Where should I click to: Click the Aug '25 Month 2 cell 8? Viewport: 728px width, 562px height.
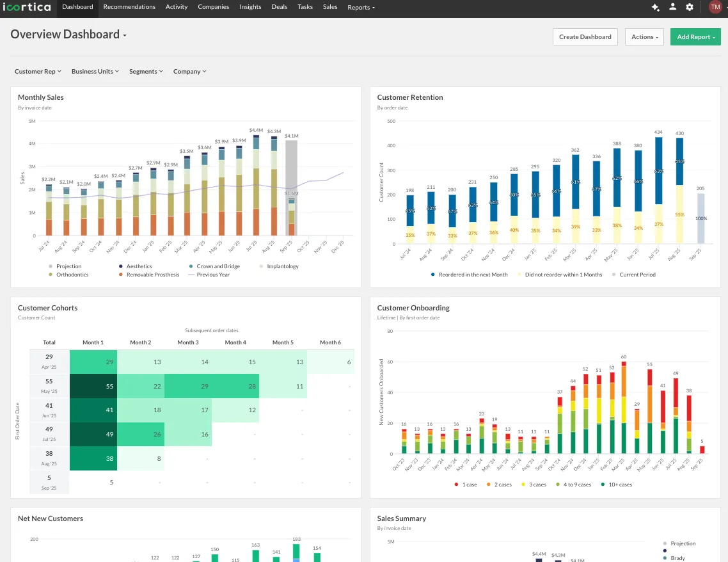pos(141,458)
